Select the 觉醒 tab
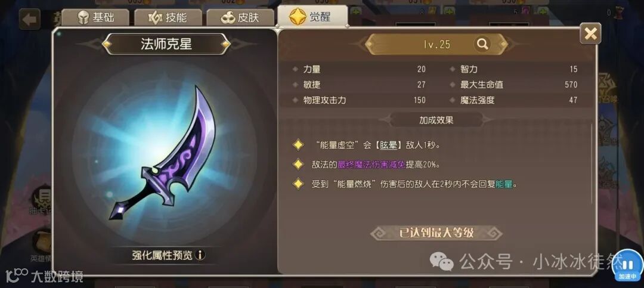Viewport: 644px width, 288px height. coord(312,17)
